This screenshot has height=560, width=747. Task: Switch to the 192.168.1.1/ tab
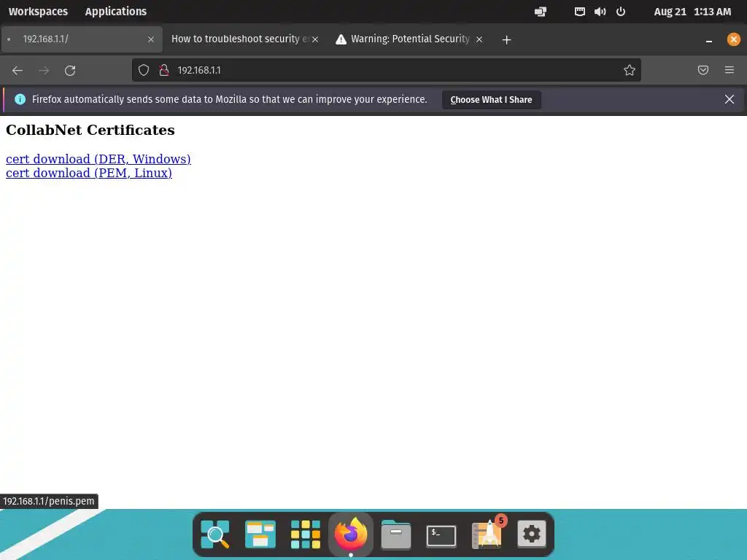(82, 39)
